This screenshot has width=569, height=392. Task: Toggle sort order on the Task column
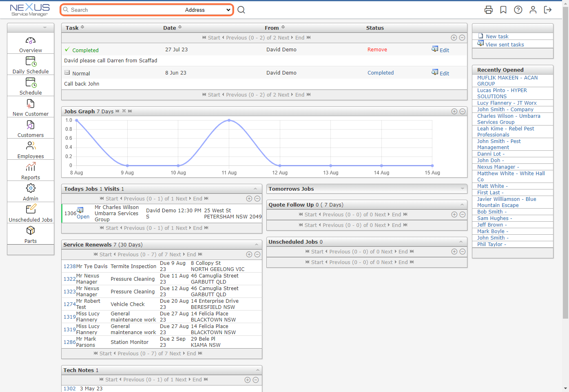coord(82,28)
